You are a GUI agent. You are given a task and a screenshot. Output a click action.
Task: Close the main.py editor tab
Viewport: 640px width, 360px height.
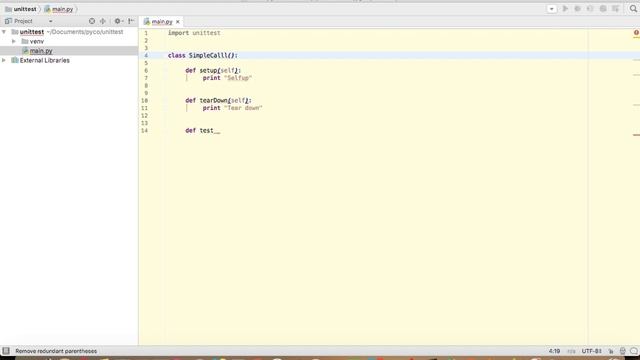click(x=178, y=22)
